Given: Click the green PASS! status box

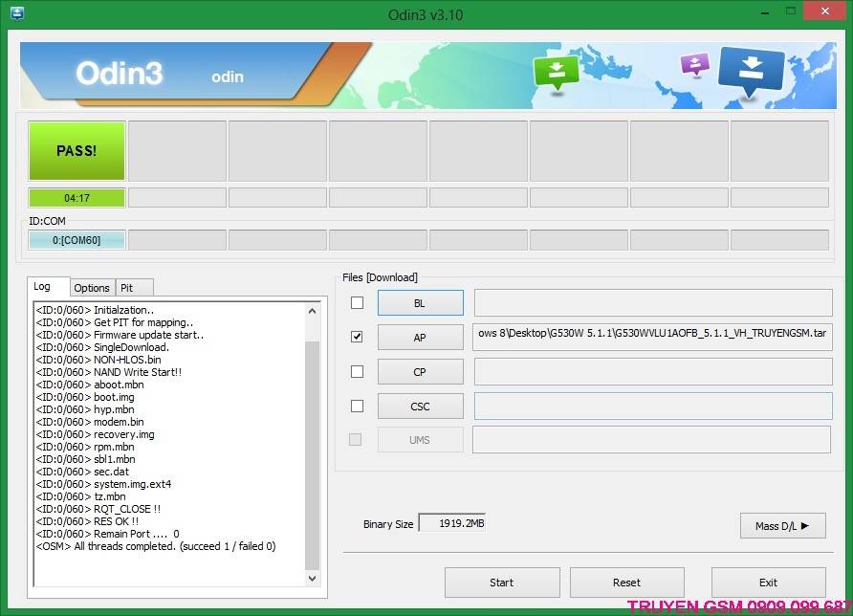Looking at the screenshot, I should 77,151.
